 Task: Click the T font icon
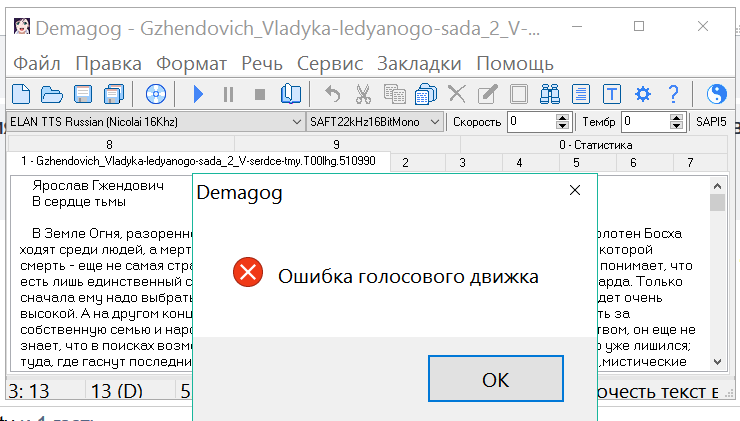pyautogui.click(x=612, y=94)
